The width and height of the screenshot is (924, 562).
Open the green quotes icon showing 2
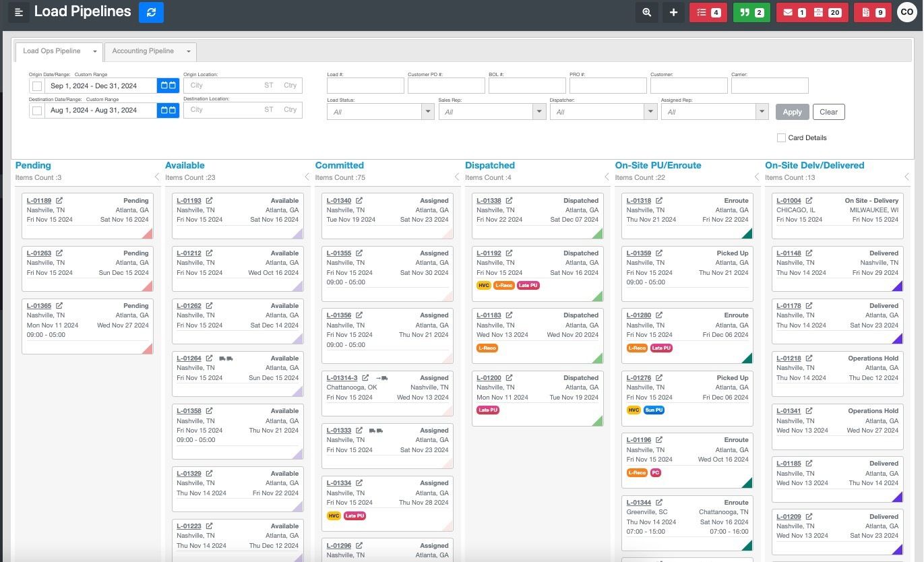click(x=751, y=11)
